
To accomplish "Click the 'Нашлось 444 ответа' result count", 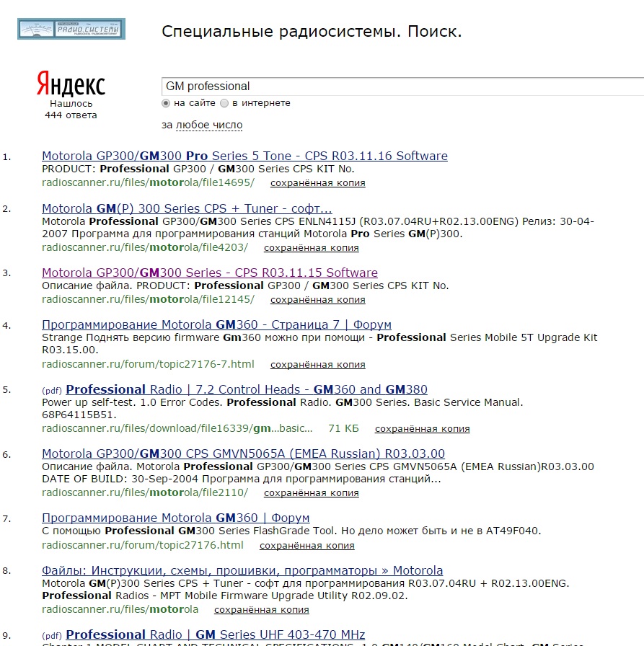I will [71, 110].
